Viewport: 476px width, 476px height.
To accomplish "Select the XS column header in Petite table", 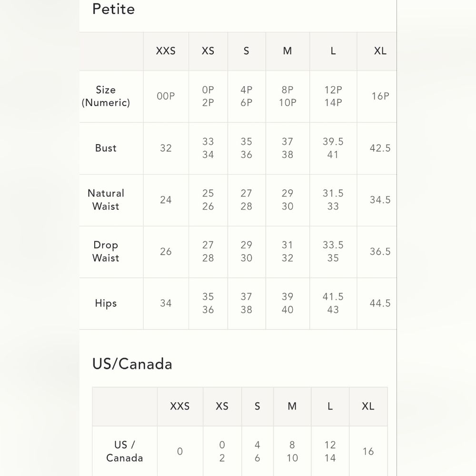I will tap(208, 51).
